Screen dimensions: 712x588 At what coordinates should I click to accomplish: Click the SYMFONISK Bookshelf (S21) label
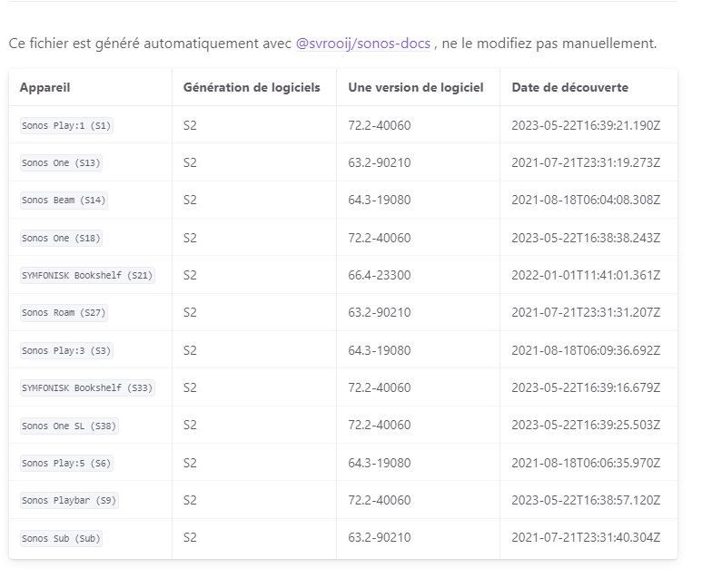87,276
